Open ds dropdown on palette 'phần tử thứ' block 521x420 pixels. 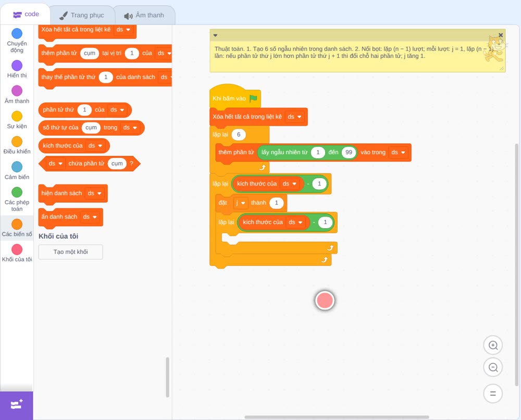(117, 109)
